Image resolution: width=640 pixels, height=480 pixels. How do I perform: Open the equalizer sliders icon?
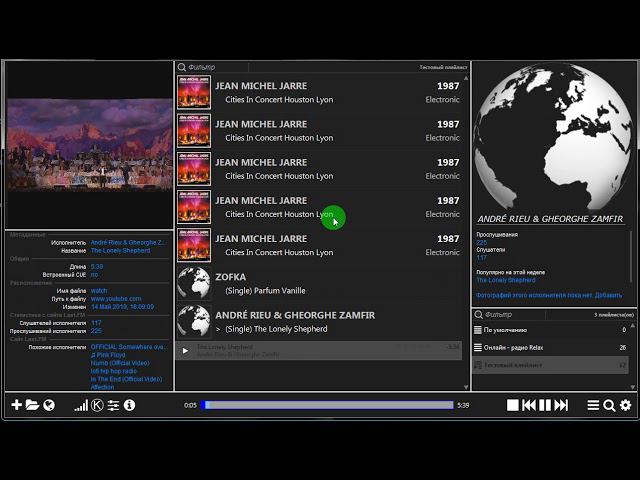[113, 405]
